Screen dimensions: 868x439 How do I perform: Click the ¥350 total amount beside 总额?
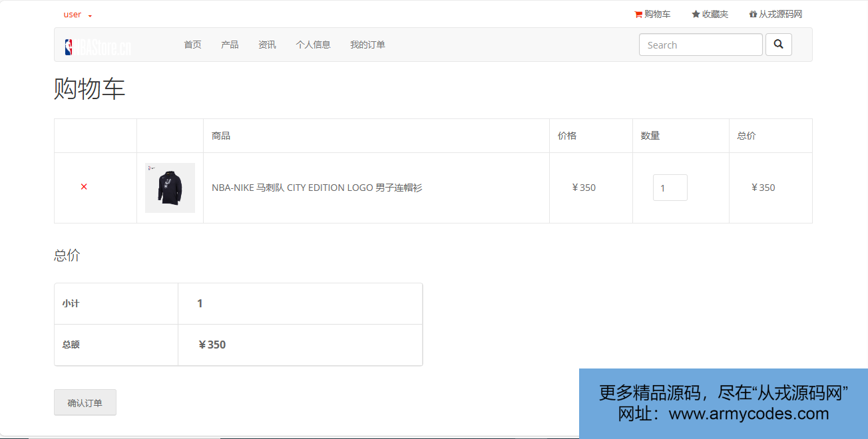212,345
